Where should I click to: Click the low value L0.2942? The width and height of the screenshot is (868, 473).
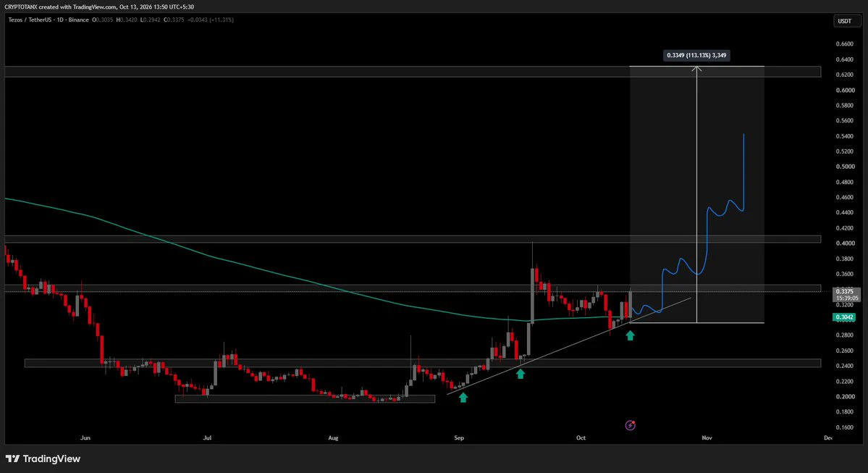(x=151, y=20)
